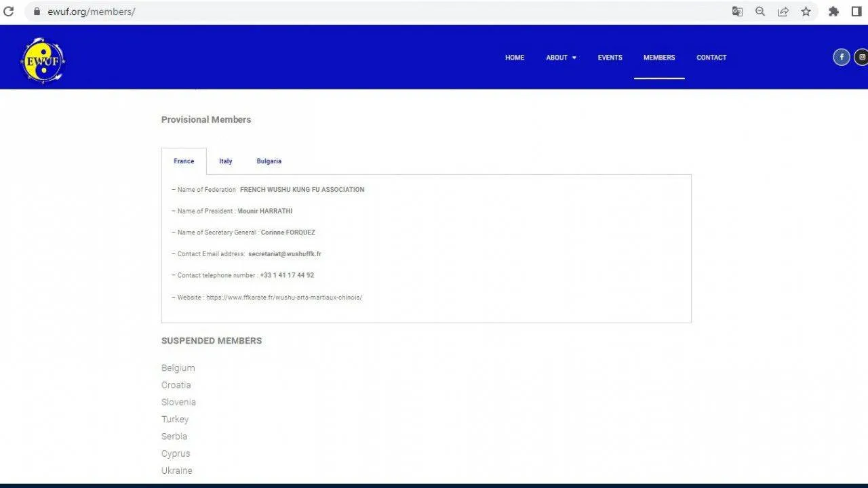View site info via padlock icon
Image resolution: width=868 pixels, height=488 pixels.
[x=37, y=12]
